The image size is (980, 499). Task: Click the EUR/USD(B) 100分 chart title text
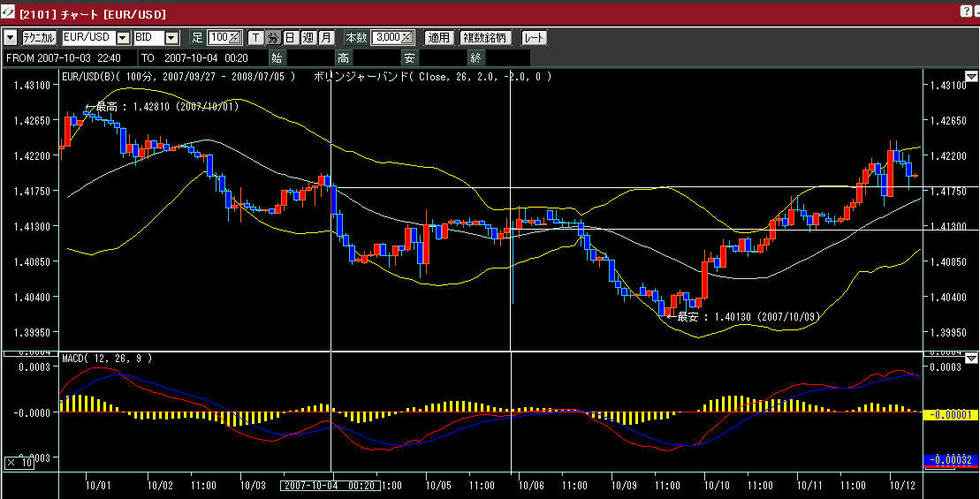(179, 77)
